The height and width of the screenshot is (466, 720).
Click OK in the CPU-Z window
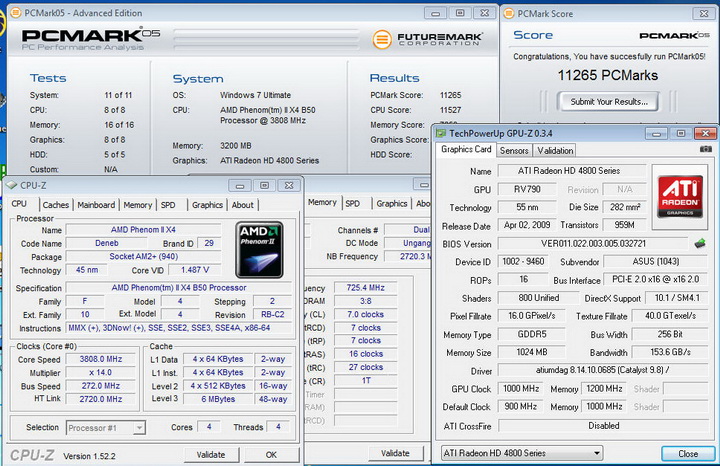point(271,455)
